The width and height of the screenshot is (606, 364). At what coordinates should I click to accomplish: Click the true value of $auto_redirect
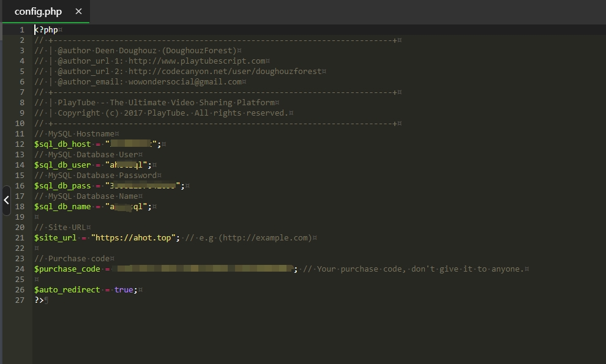tap(124, 290)
